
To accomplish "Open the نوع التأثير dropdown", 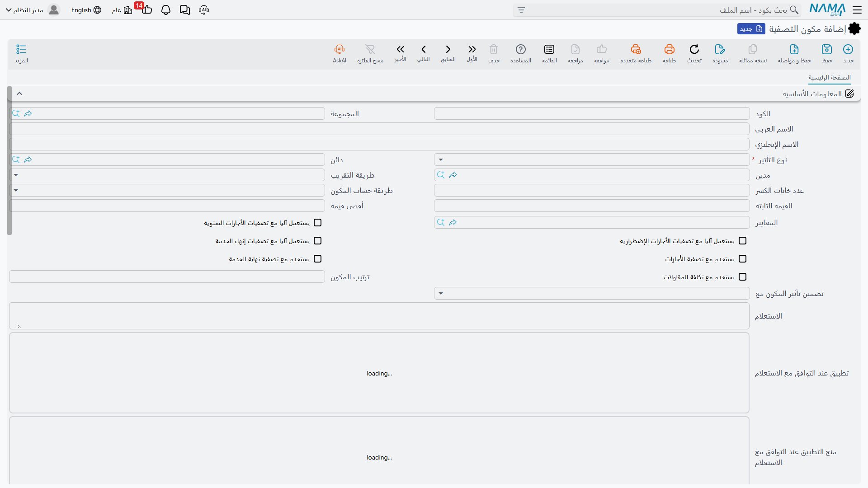I will point(592,160).
